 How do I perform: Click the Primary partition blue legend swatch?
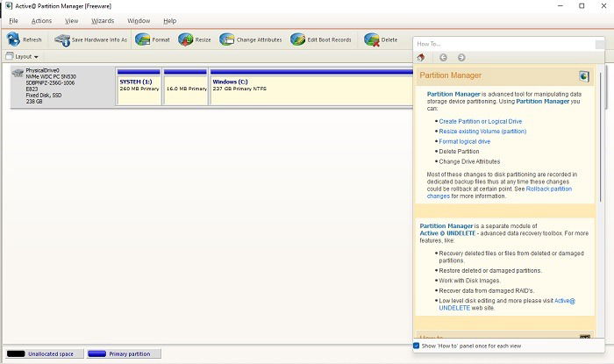pos(97,353)
